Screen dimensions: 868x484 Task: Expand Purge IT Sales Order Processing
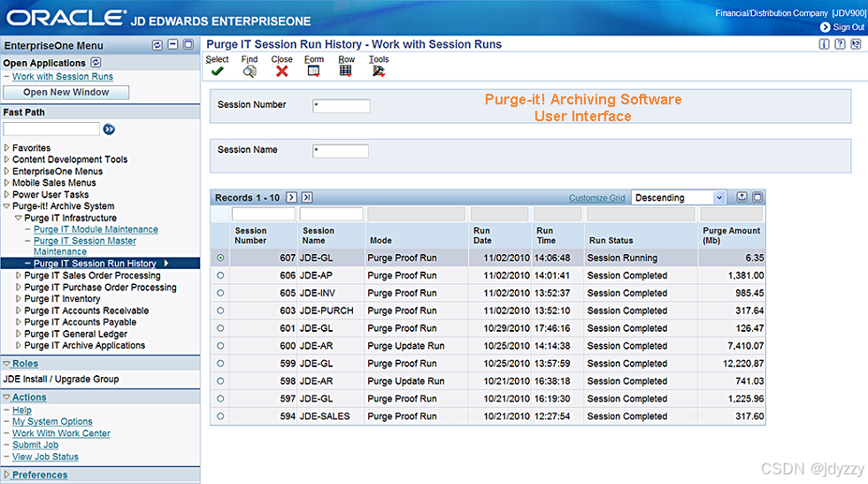point(19,275)
